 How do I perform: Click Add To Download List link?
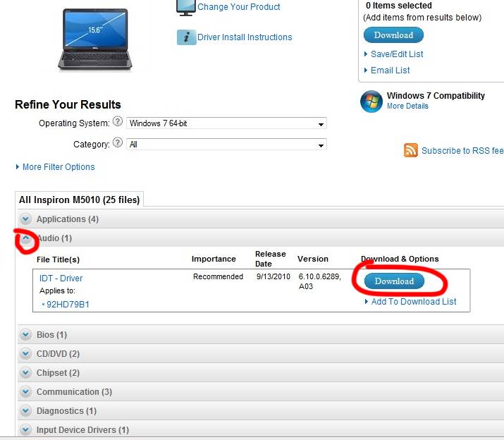click(x=414, y=302)
